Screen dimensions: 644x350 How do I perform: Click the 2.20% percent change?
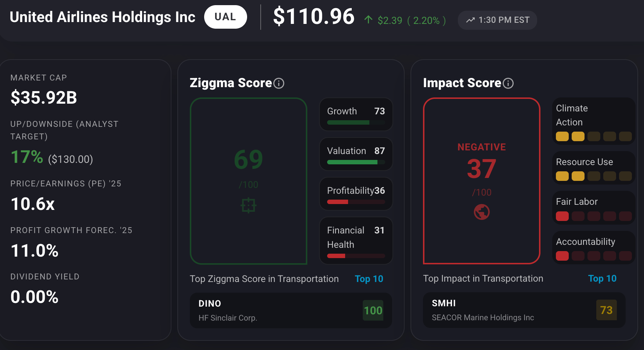point(426,20)
